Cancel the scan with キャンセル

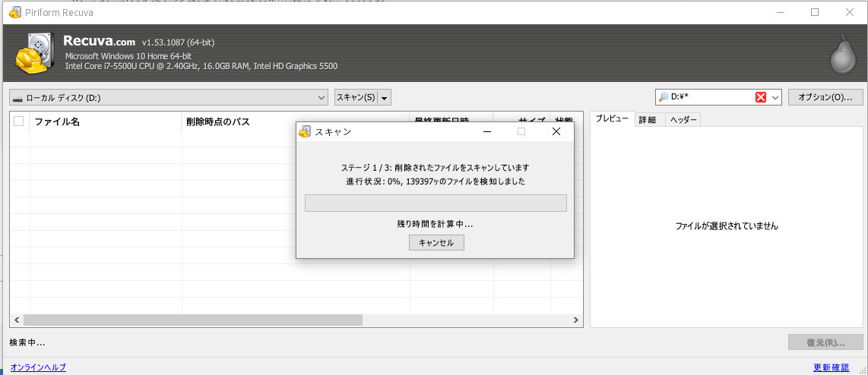436,242
